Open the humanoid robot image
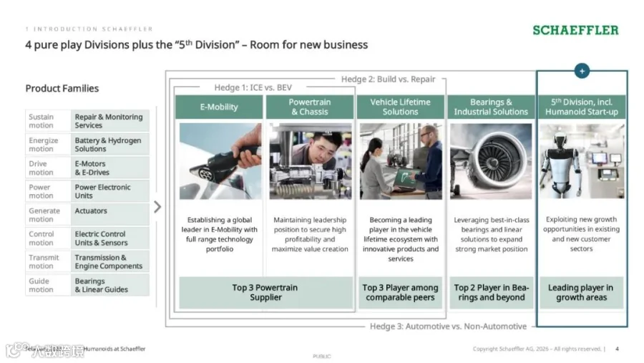Screen dimensions: 644x363 pos(582,161)
